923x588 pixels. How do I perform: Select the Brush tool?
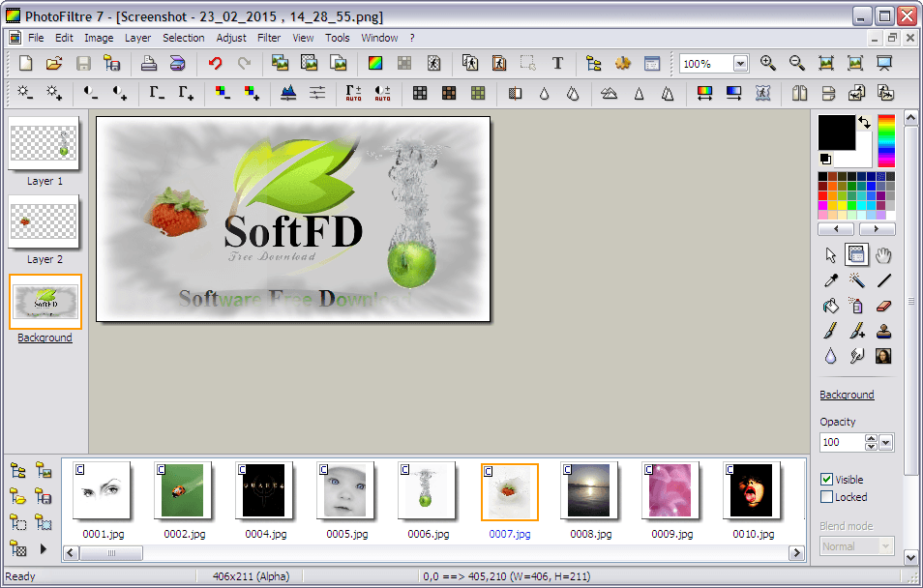[x=830, y=332]
